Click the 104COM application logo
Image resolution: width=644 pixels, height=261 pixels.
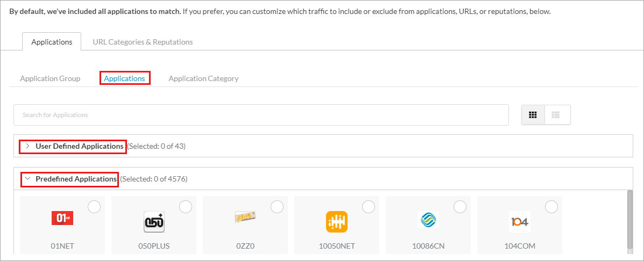coord(520,221)
